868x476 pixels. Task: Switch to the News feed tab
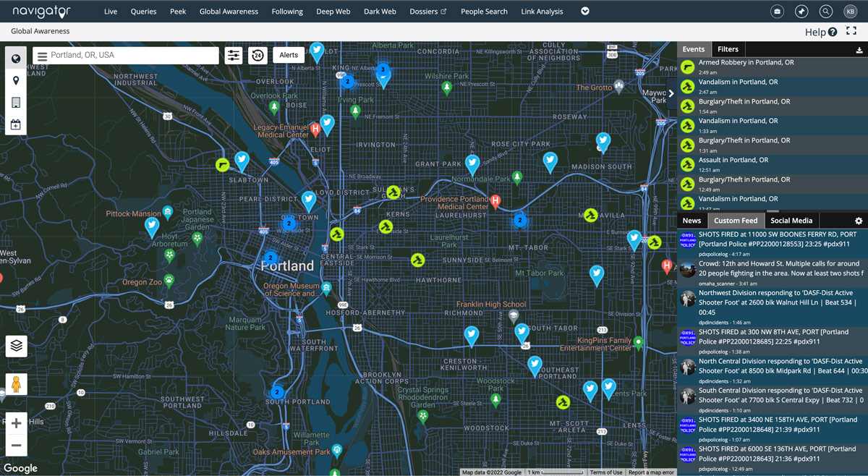692,221
